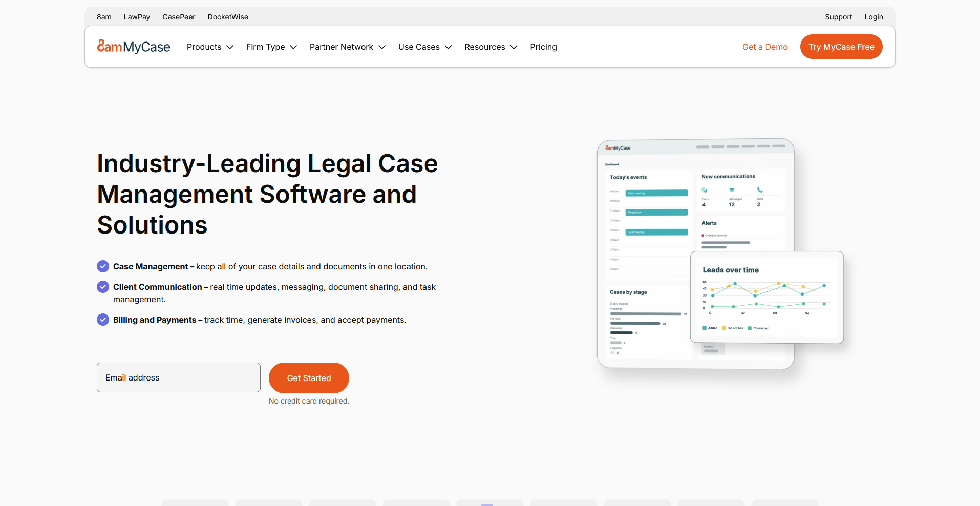Open the CasePeer link
This screenshot has height=506, width=980.
(179, 17)
